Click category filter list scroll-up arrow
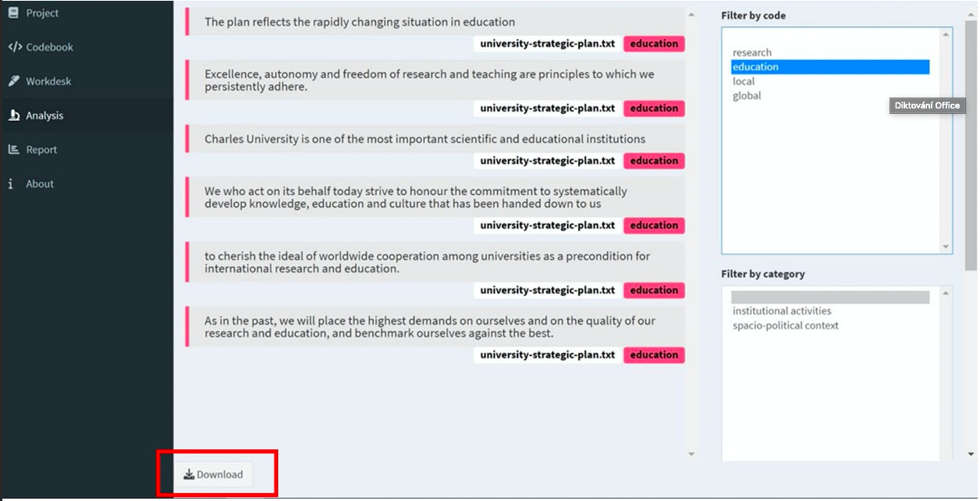The height and width of the screenshot is (501, 980). [946, 294]
